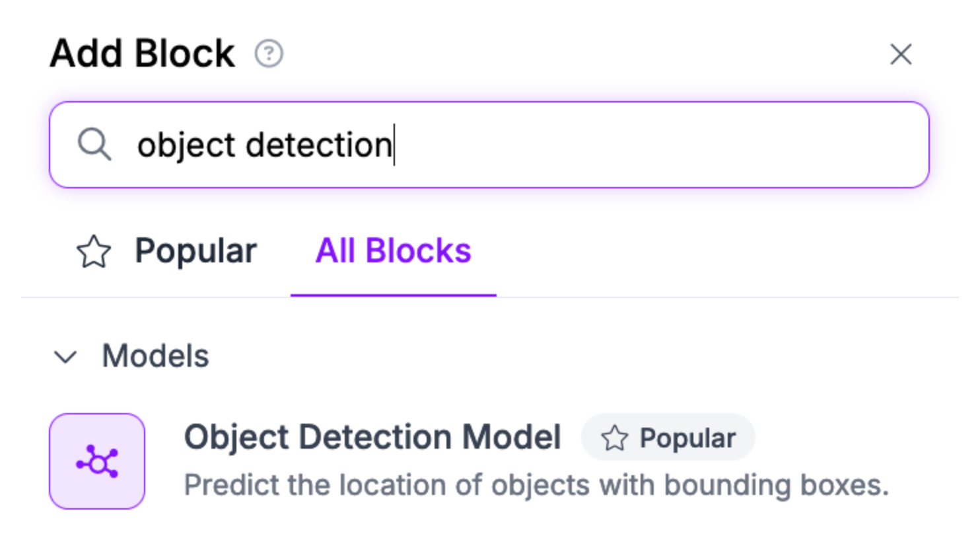
Task: Click the Models section header label
Action: click(x=155, y=356)
